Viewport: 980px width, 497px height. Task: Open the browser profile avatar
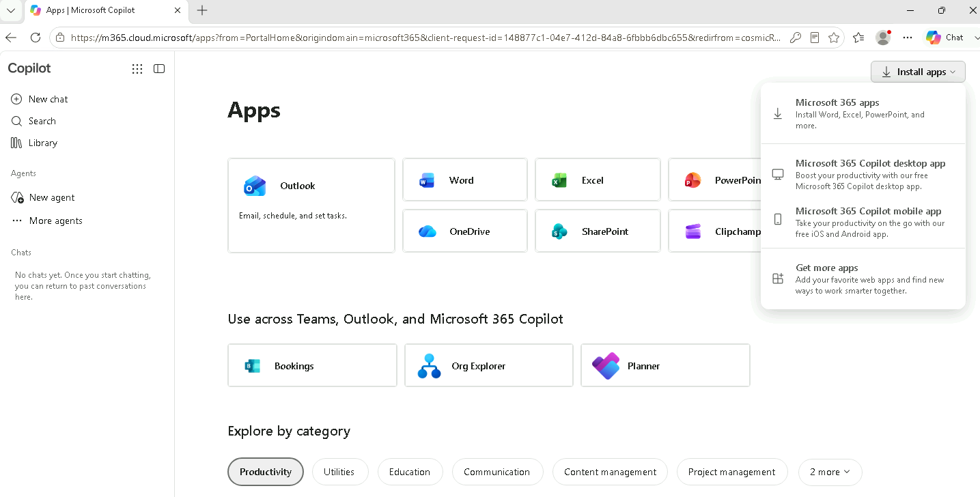pyautogui.click(x=883, y=38)
